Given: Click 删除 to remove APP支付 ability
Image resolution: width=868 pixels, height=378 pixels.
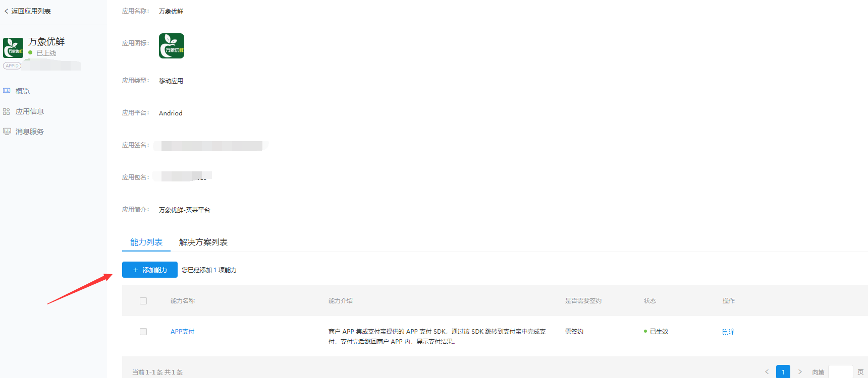Looking at the screenshot, I should (x=728, y=332).
